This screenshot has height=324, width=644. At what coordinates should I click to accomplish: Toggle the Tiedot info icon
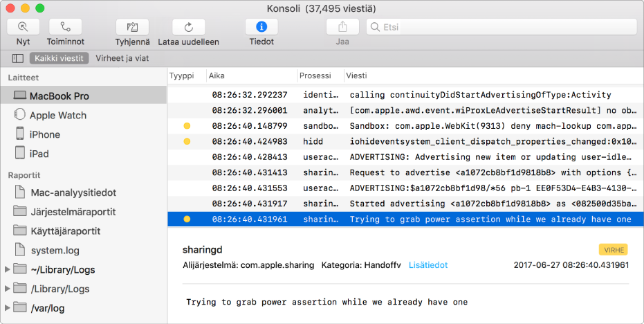[261, 27]
